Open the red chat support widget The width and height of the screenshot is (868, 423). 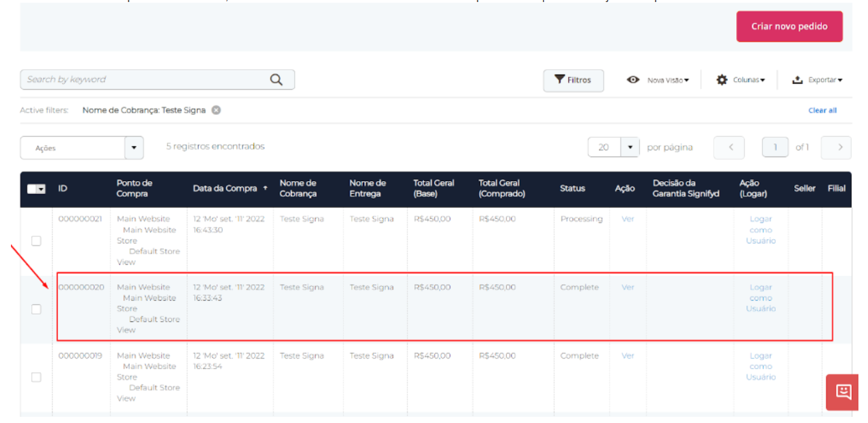tap(843, 392)
